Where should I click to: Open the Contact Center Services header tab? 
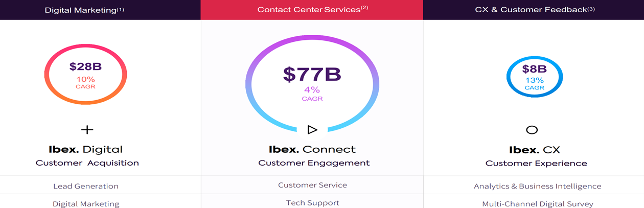click(312, 10)
